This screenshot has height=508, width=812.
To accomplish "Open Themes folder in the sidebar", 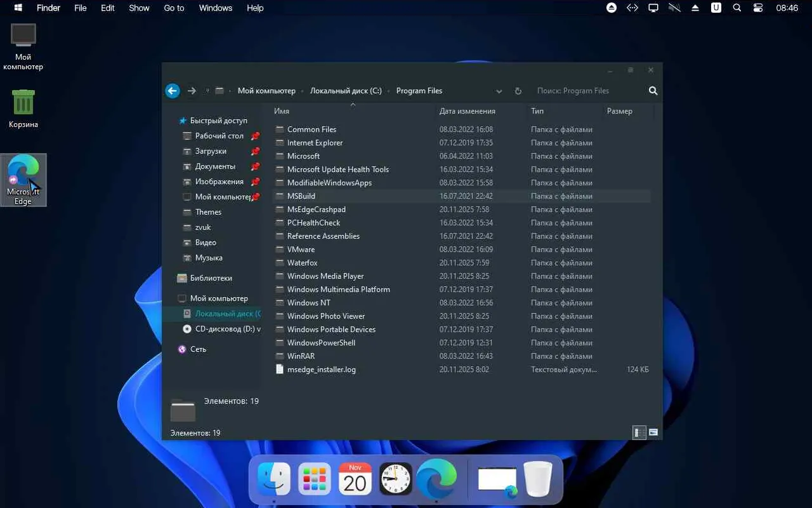I will [208, 212].
